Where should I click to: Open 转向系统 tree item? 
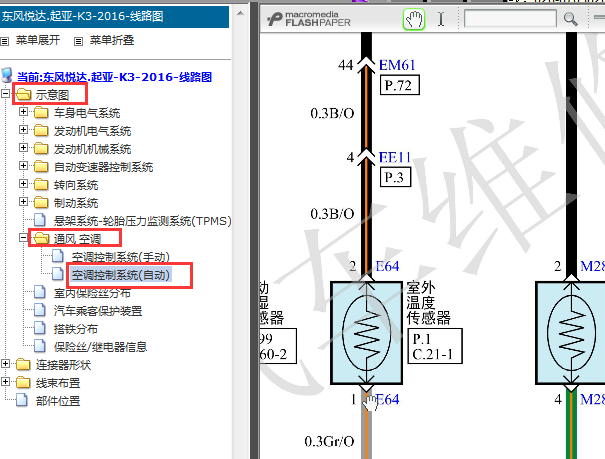(x=76, y=185)
